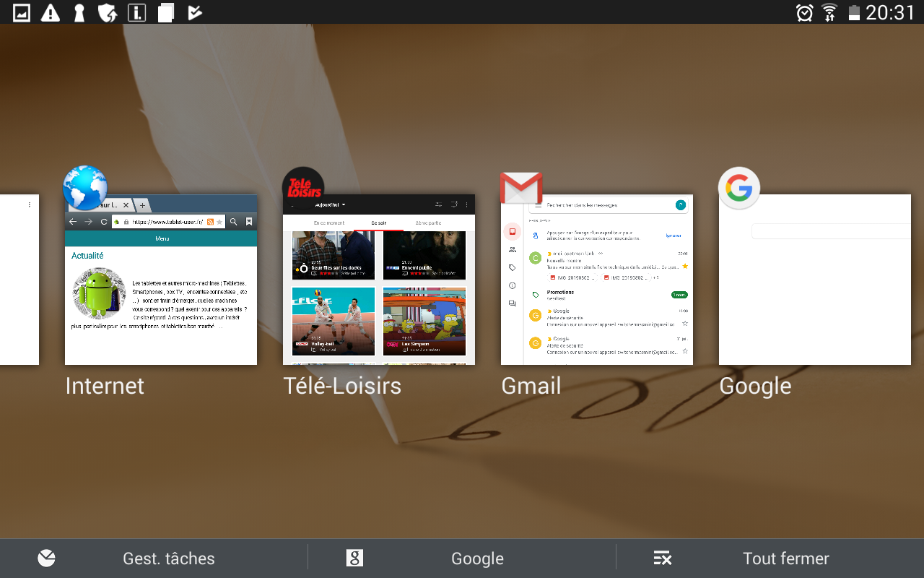Open the Internet browser globe icon
This screenshot has height=578, width=924.
point(85,188)
